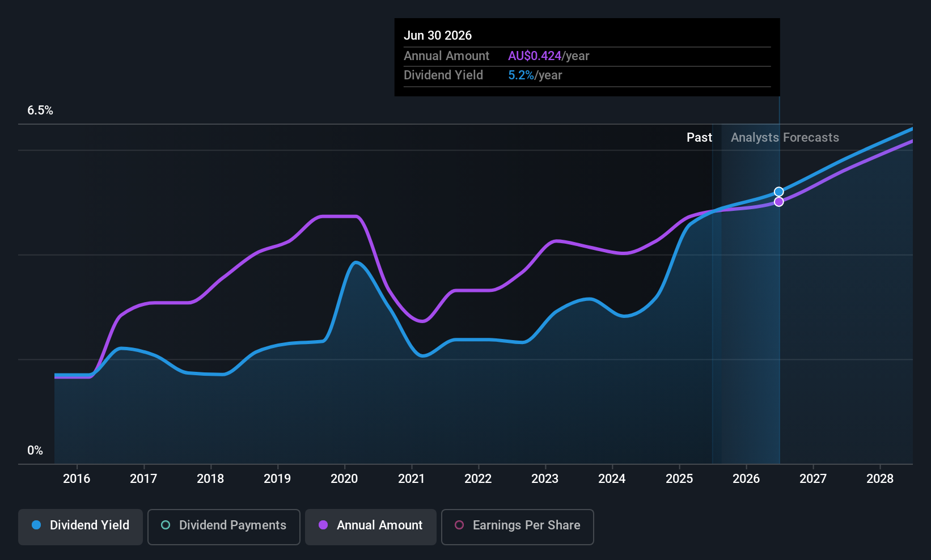Click the Earnings Per Share circle icon
The width and height of the screenshot is (931, 560).
pyautogui.click(x=459, y=525)
